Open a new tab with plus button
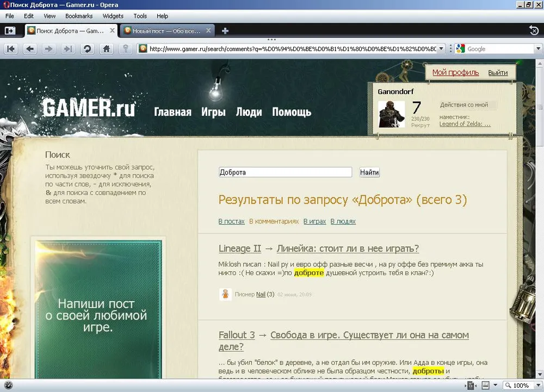The height and width of the screenshot is (392, 544). 225,31
